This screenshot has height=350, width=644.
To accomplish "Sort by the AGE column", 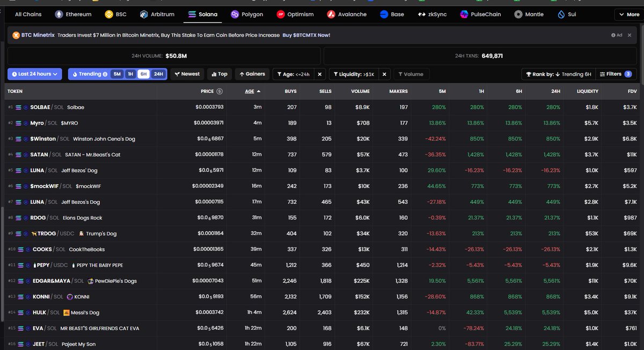I will [253, 91].
